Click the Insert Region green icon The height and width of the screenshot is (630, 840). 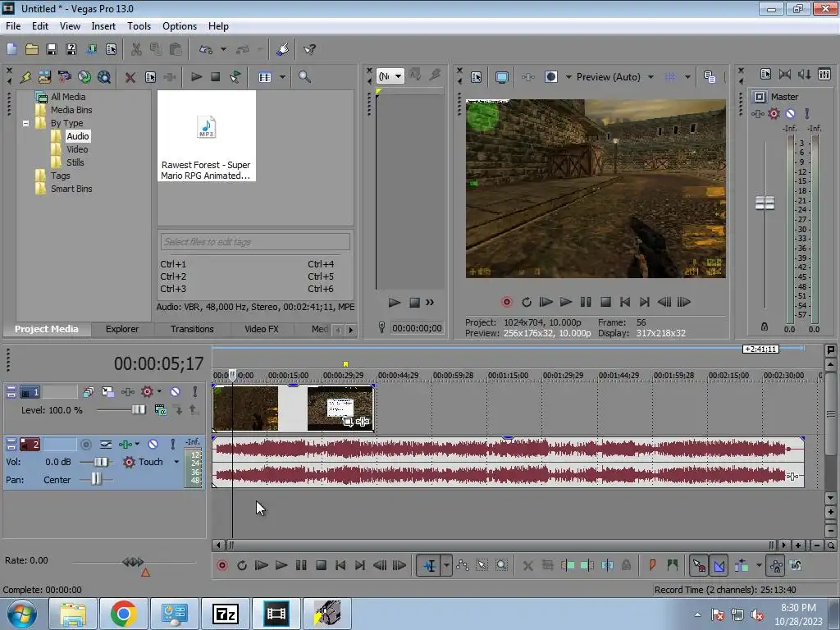(x=673, y=565)
